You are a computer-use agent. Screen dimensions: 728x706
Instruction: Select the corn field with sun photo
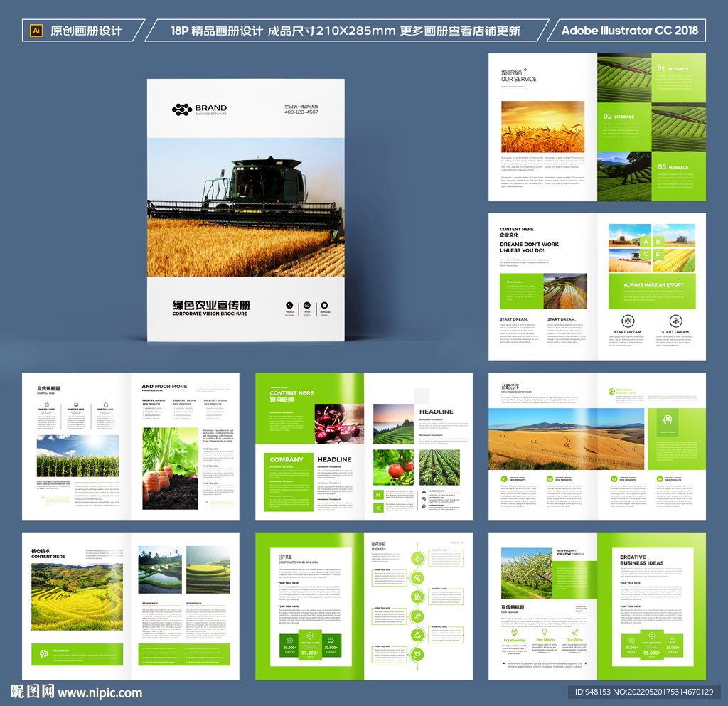click(x=77, y=456)
